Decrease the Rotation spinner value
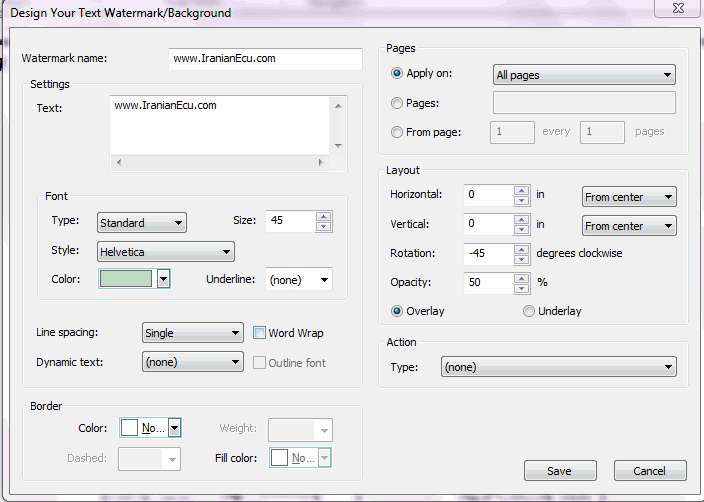This screenshot has width=704, height=502. point(521,259)
